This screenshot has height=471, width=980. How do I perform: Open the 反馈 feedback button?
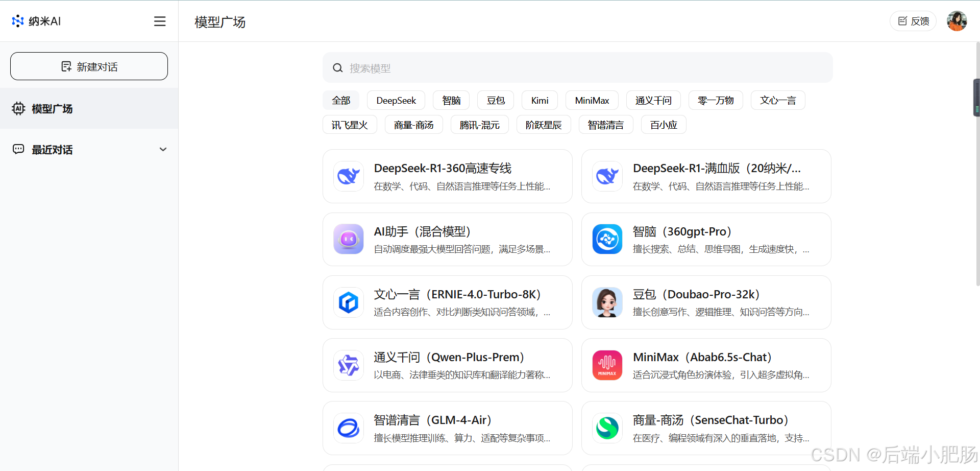pos(913,21)
